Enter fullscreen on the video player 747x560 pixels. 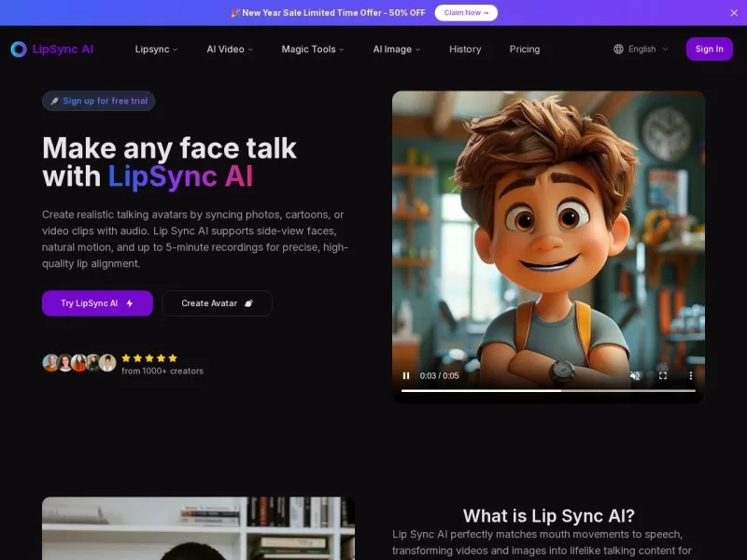pyautogui.click(x=663, y=375)
